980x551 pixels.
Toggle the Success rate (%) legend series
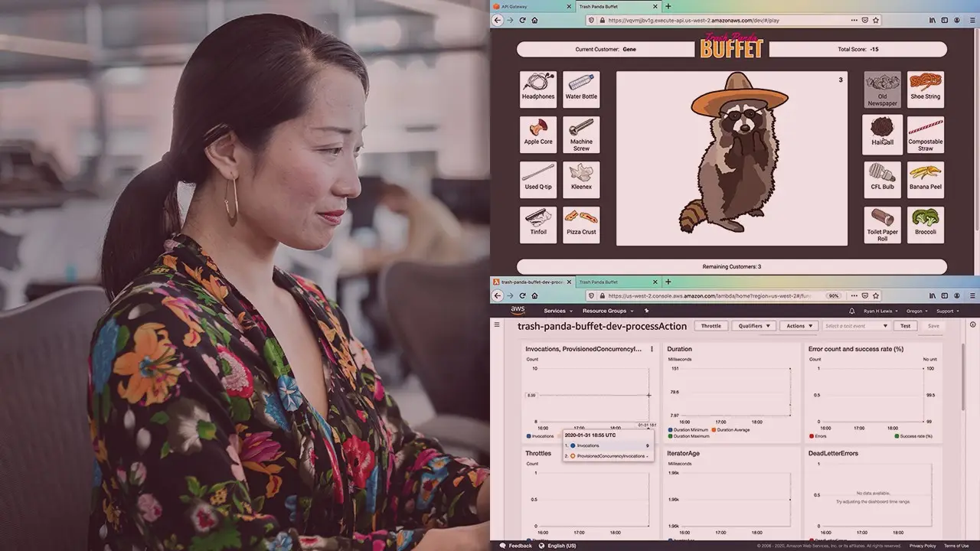point(913,436)
